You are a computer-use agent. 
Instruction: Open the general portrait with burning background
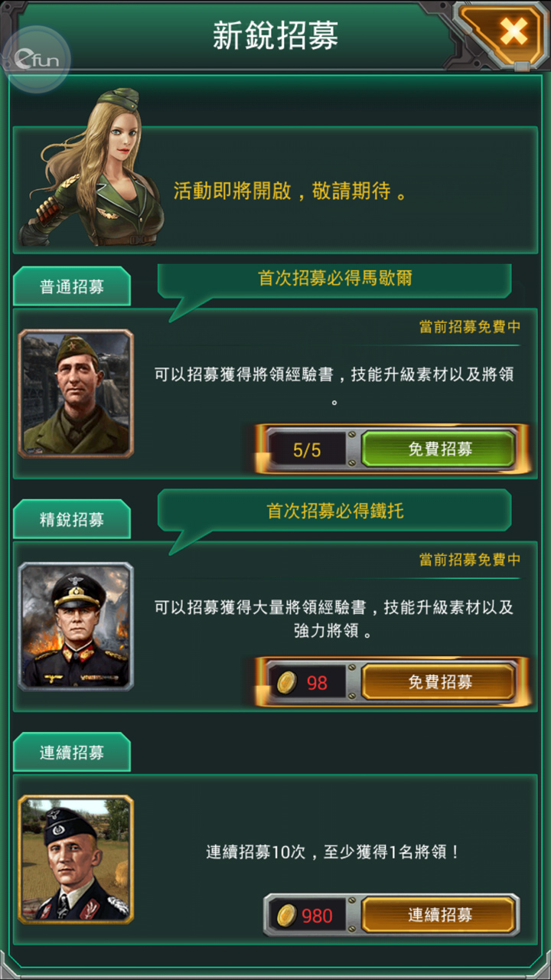(76, 626)
